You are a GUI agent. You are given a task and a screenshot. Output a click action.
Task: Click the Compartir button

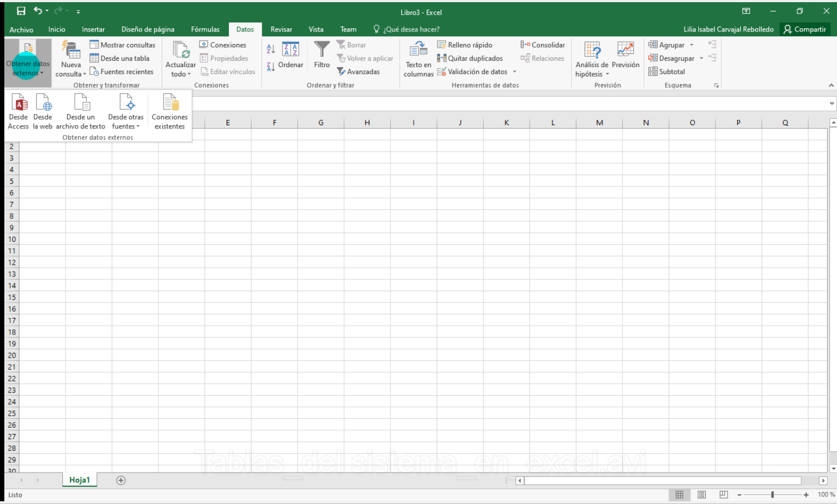coord(805,29)
